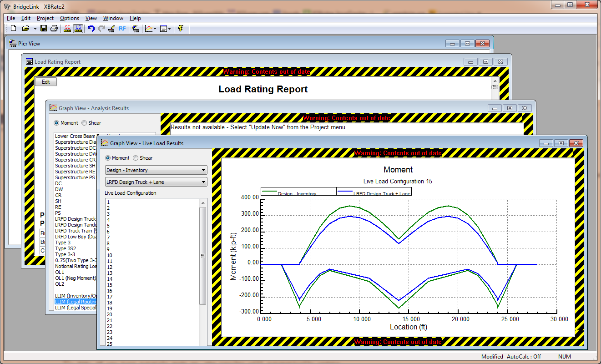Image resolution: width=601 pixels, height=364 pixels.
Task: Click the New file toolbar icon
Action: click(13, 29)
